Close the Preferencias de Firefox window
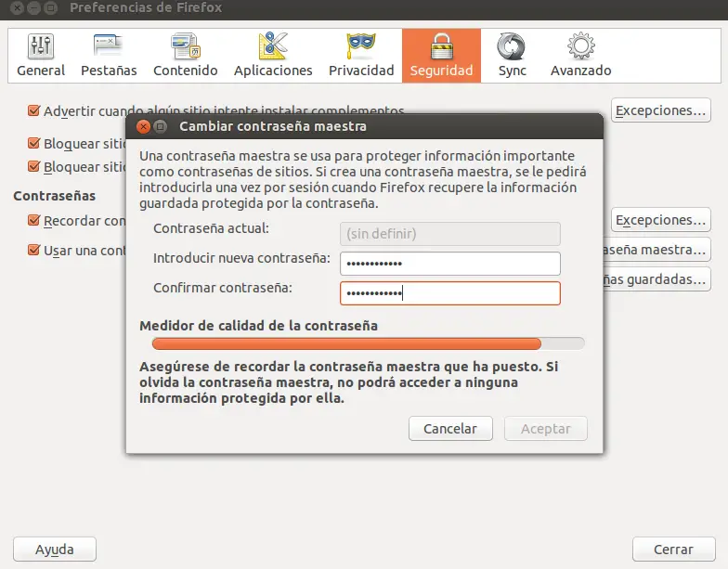728x569 pixels. 17,7
